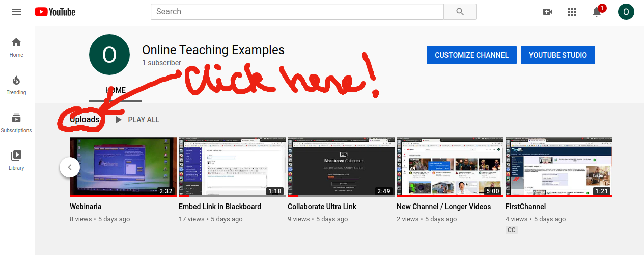
Task: Open the hamburger guide menu
Action: (x=16, y=12)
